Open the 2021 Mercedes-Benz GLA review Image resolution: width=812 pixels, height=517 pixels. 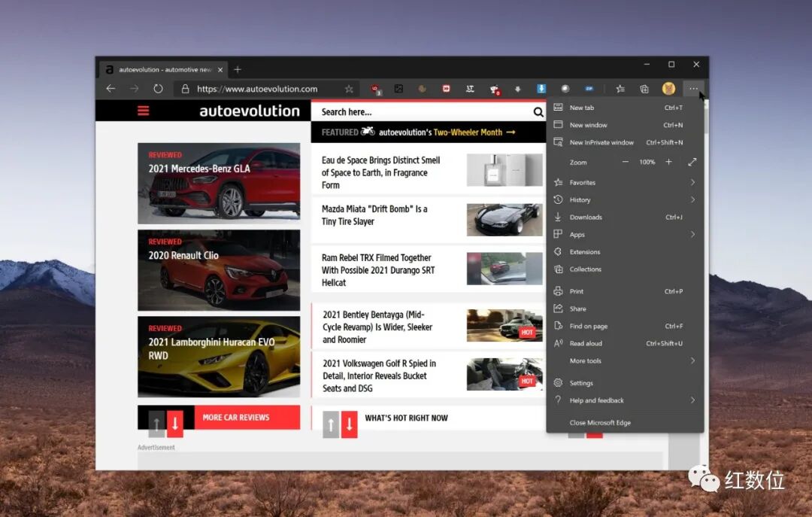coord(219,183)
